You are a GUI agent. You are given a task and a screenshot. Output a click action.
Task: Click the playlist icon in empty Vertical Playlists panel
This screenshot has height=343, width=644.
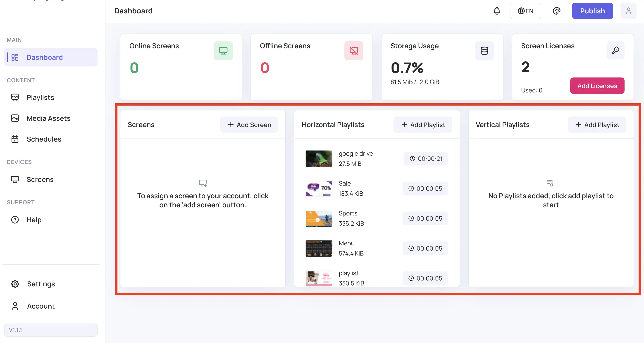pos(551,183)
